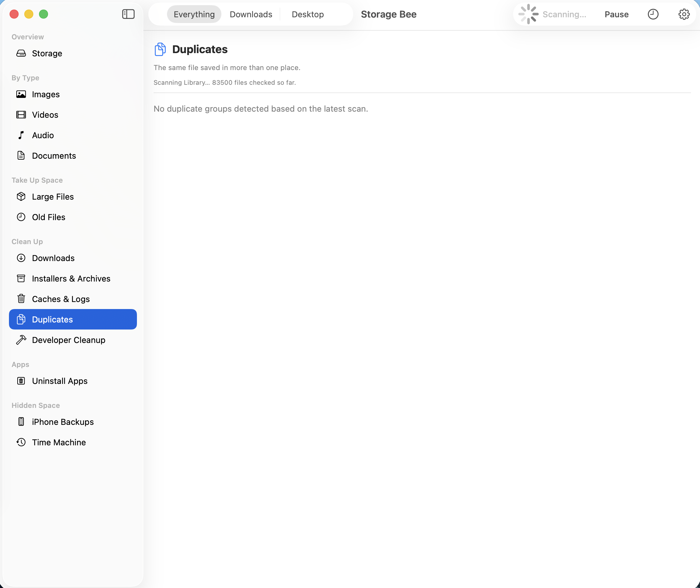Toggle the sidebar visibility icon

pyautogui.click(x=128, y=14)
